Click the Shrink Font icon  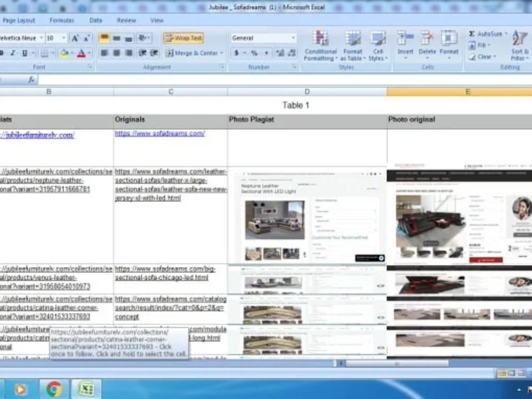pyautogui.click(x=87, y=38)
